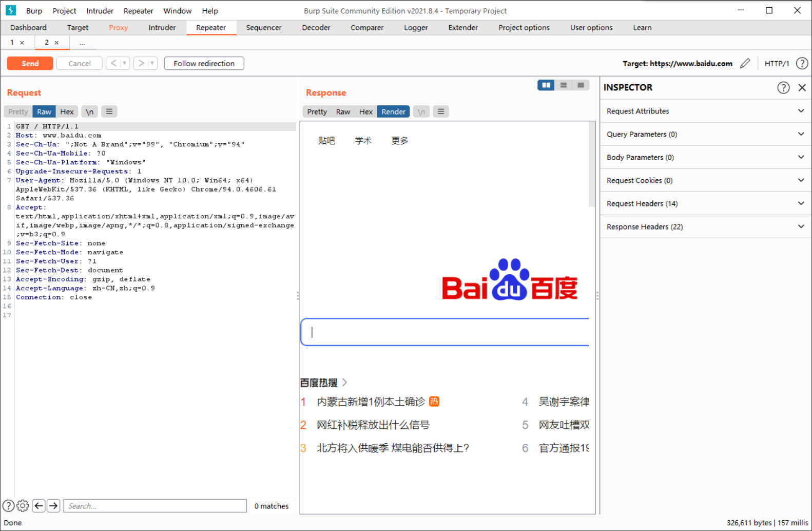812x531 pixels.
Task: Edit the target with the pencil icon
Action: coord(745,63)
